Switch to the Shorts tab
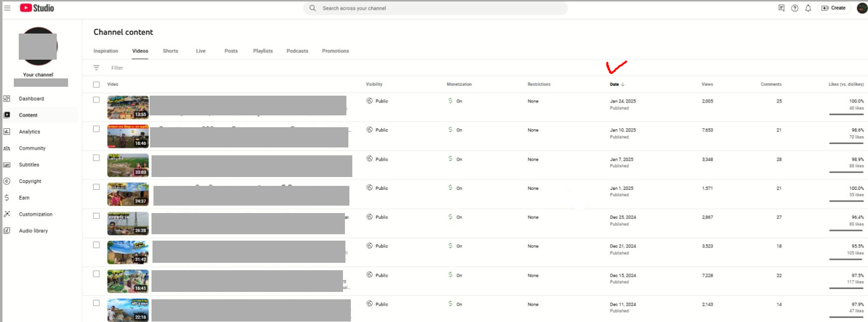This screenshot has width=868, height=322. (170, 51)
